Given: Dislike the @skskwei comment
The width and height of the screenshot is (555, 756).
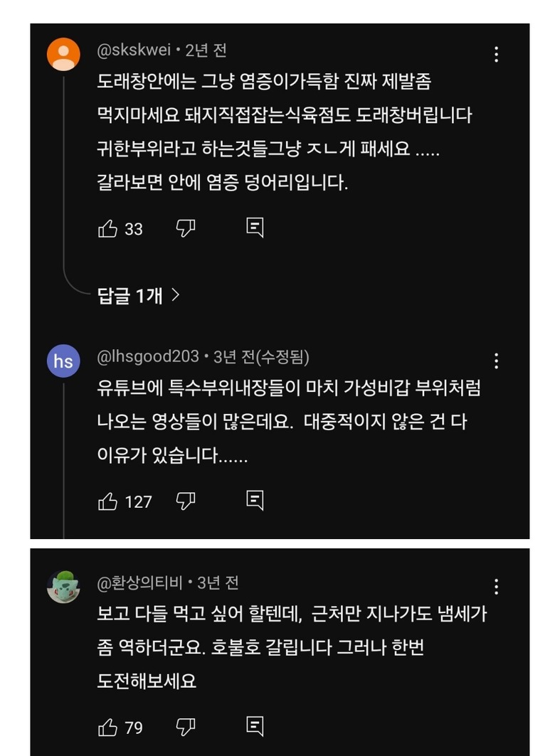Looking at the screenshot, I should [x=186, y=228].
